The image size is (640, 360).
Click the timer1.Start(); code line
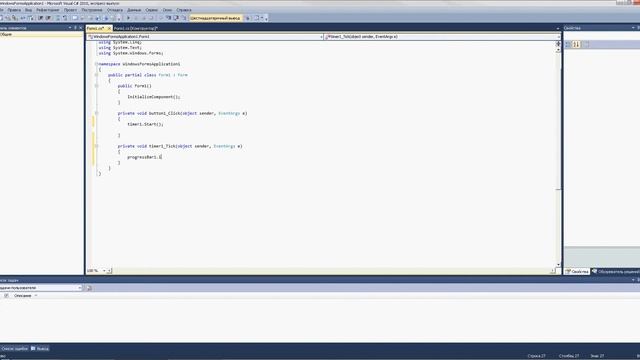pos(145,124)
